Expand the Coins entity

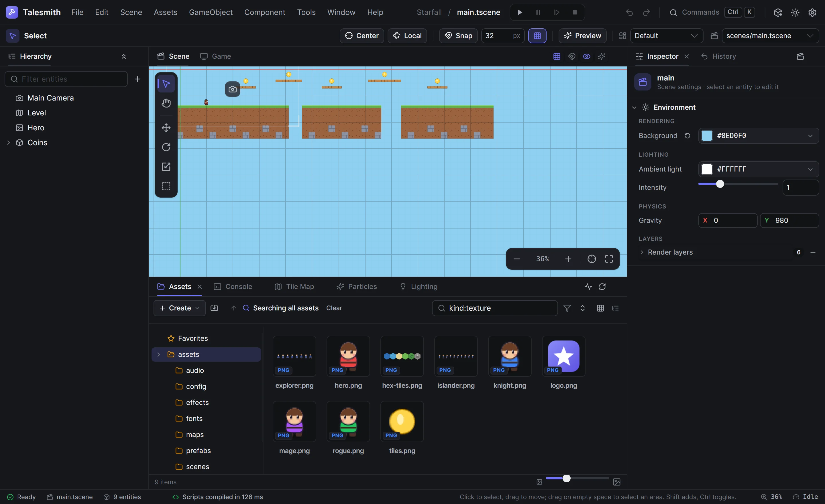pos(8,143)
